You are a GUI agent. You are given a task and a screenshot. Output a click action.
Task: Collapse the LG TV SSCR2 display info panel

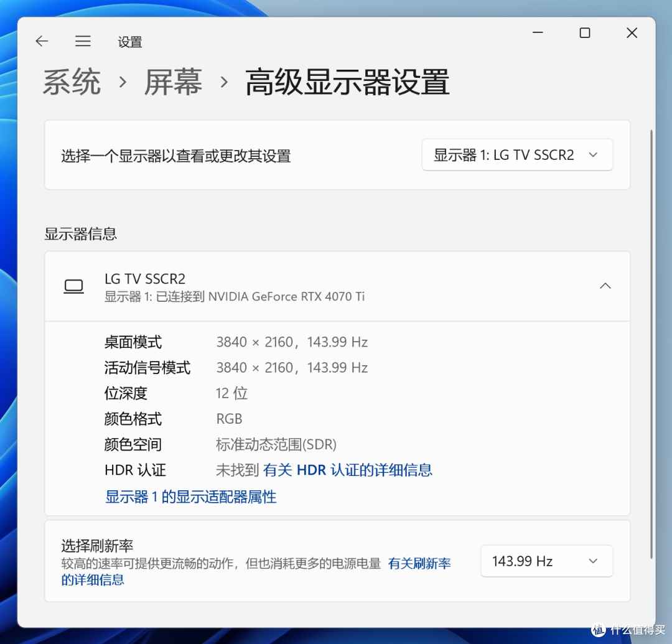(605, 286)
